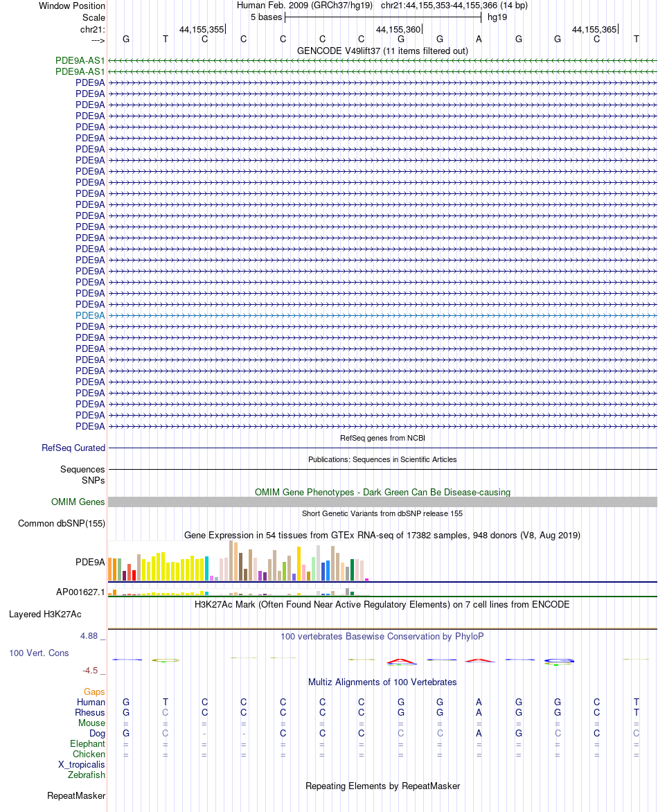Click the Common dbSNP(155) track label
The width and height of the screenshot is (658, 812).
point(62,524)
